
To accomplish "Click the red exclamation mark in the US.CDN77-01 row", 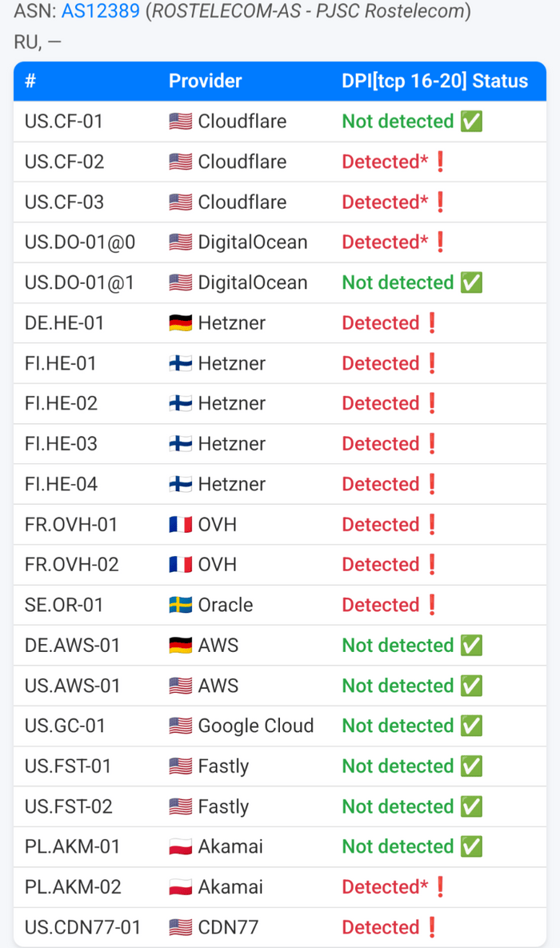I will tap(432, 927).
